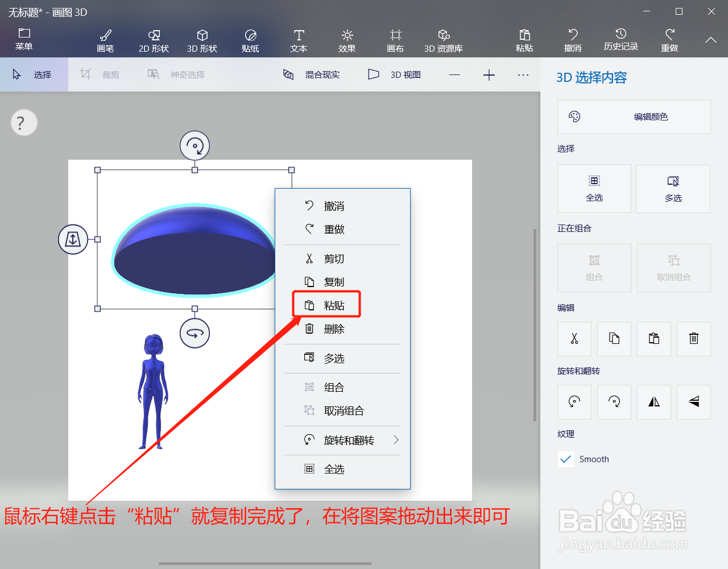Image resolution: width=728 pixels, height=569 pixels.
Task: Flip the selection horizontally from the right panel
Action: tap(653, 402)
